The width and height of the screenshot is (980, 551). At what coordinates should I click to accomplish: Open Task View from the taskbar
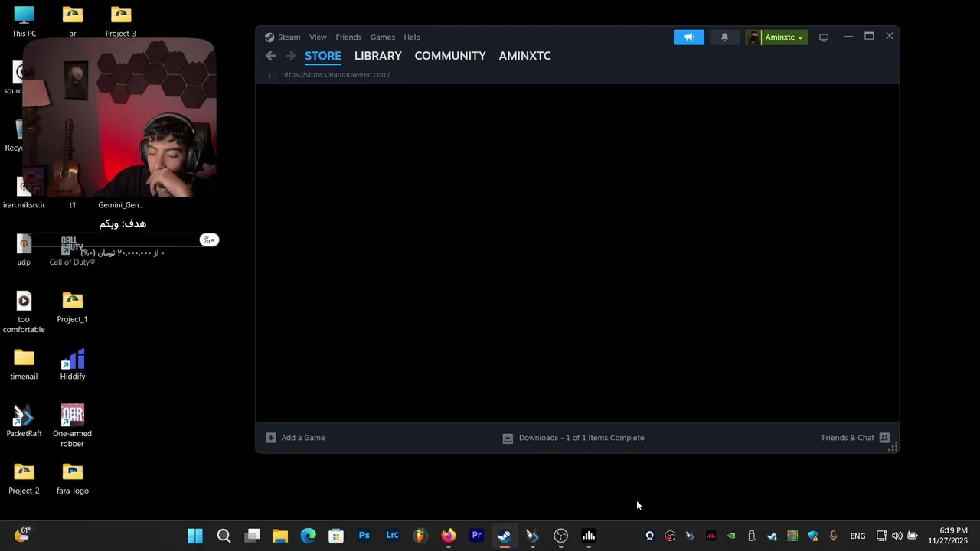(252, 536)
